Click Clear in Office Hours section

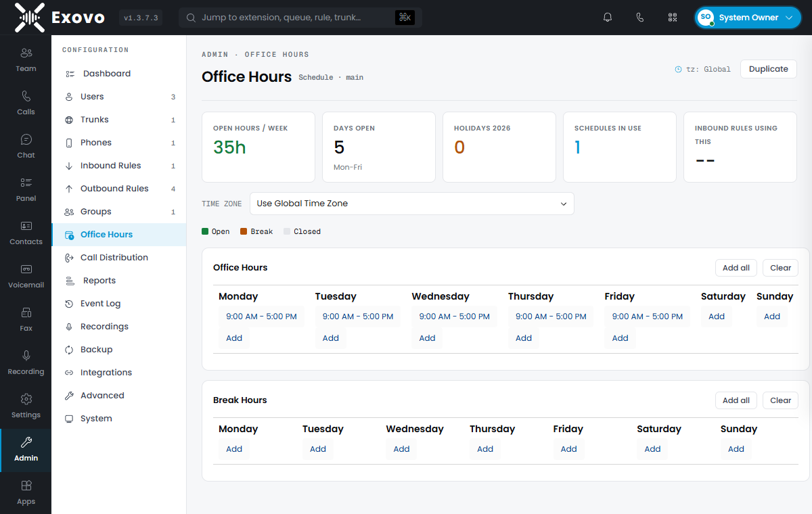(x=780, y=268)
